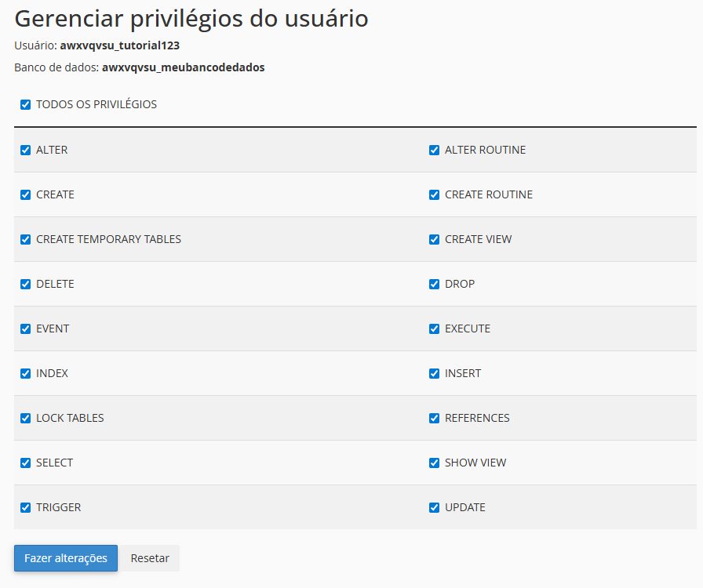Uncheck the SELECT privilege
The width and height of the screenshot is (703, 588).
(x=26, y=463)
